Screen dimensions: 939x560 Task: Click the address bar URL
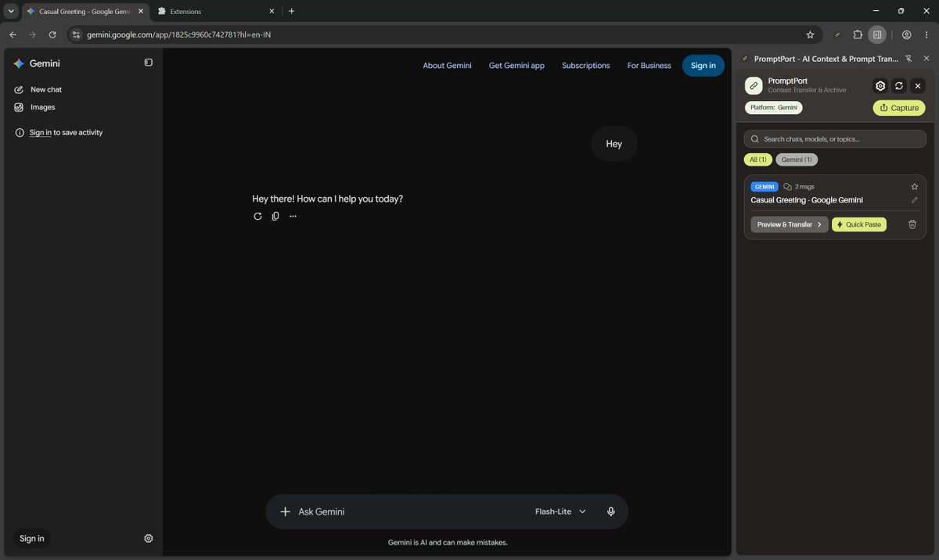[179, 35]
